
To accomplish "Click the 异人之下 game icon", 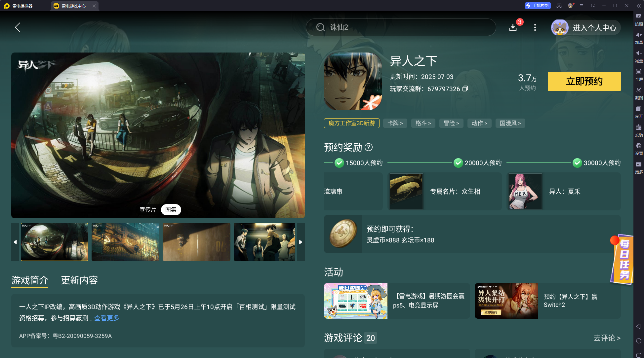I will click(353, 81).
